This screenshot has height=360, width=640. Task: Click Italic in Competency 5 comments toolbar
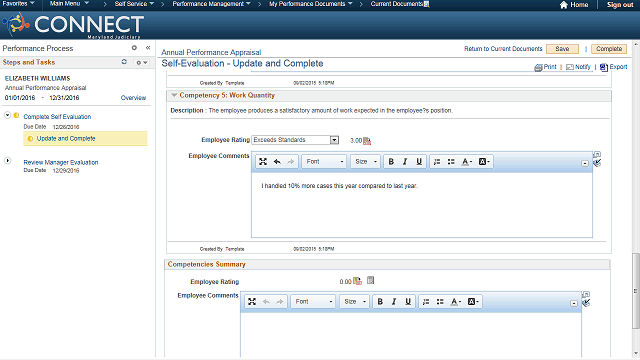click(x=405, y=162)
